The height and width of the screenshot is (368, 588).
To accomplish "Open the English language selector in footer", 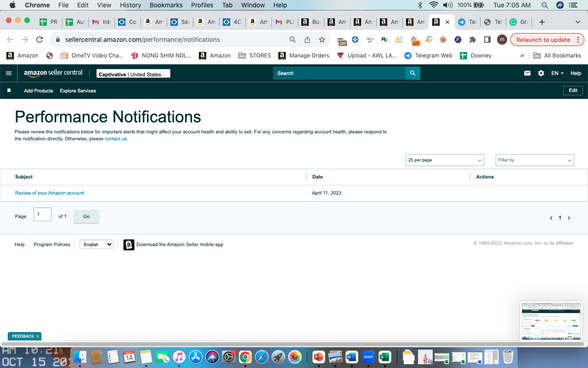I will point(96,245).
